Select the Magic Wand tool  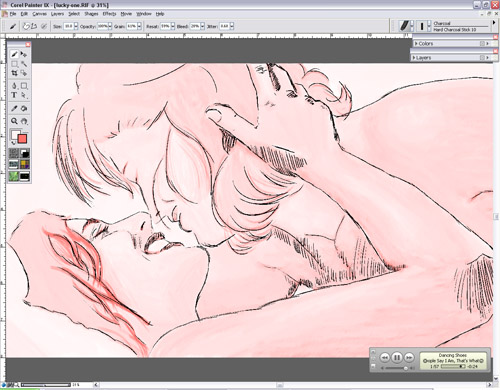point(24,64)
